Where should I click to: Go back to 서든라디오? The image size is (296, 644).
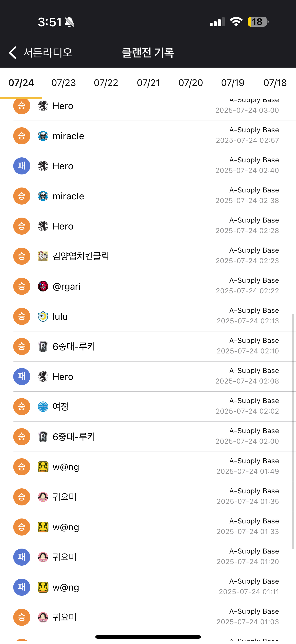tap(47, 53)
